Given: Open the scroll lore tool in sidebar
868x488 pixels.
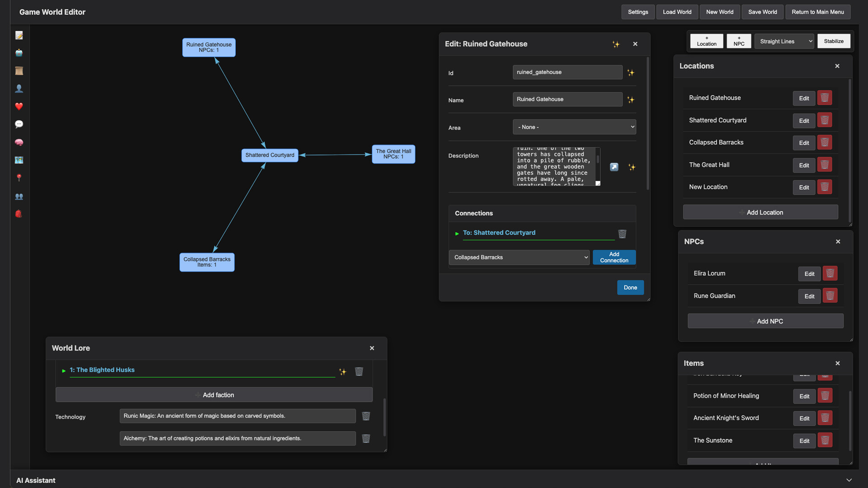Looking at the screenshot, I should (x=19, y=70).
